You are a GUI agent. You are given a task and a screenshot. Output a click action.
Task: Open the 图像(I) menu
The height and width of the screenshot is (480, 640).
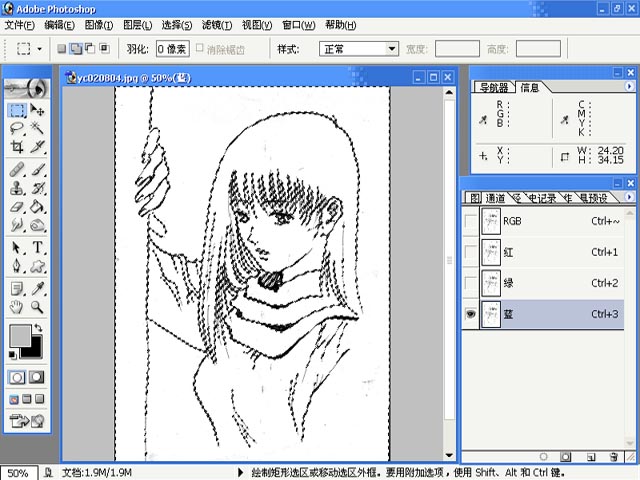[98, 25]
